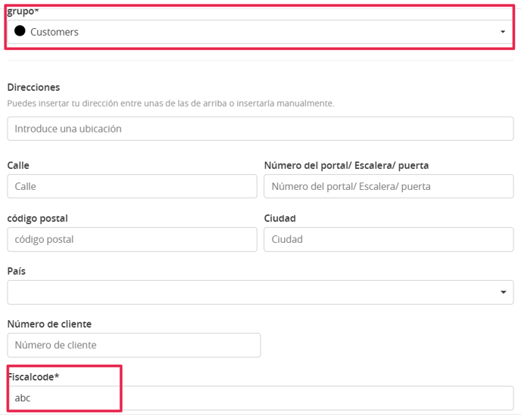Click the Calle label text
The image size is (521, 420).
point(18,165)
